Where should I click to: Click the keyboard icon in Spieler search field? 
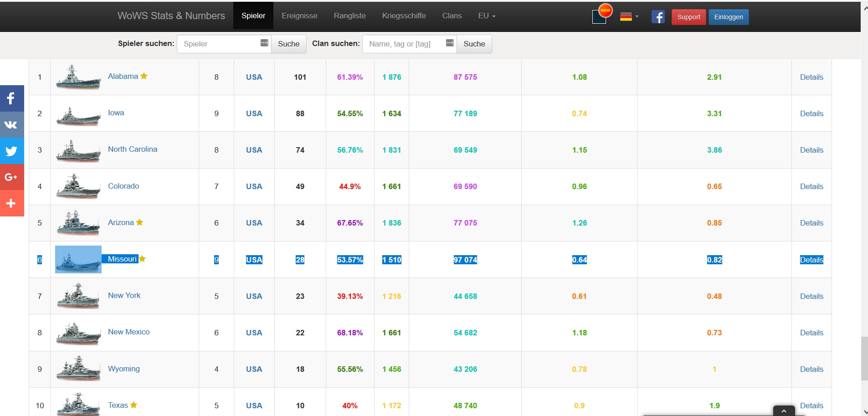tap(264, 43)
